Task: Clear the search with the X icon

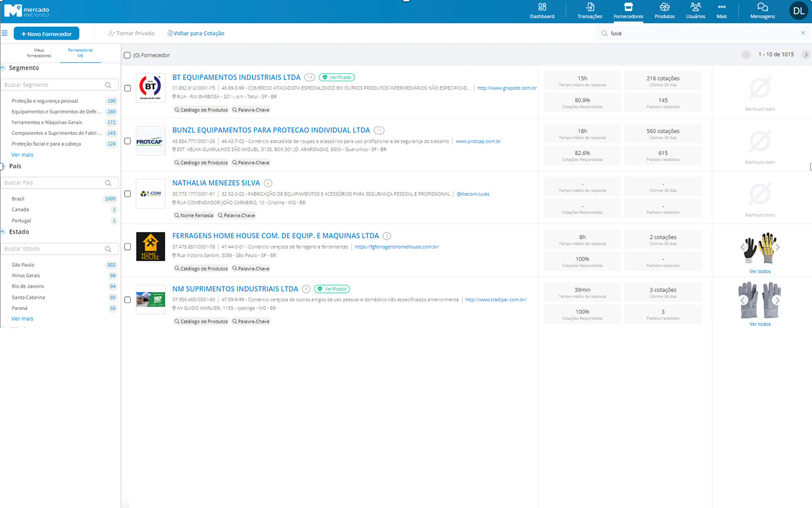Action: click(803, 33)
